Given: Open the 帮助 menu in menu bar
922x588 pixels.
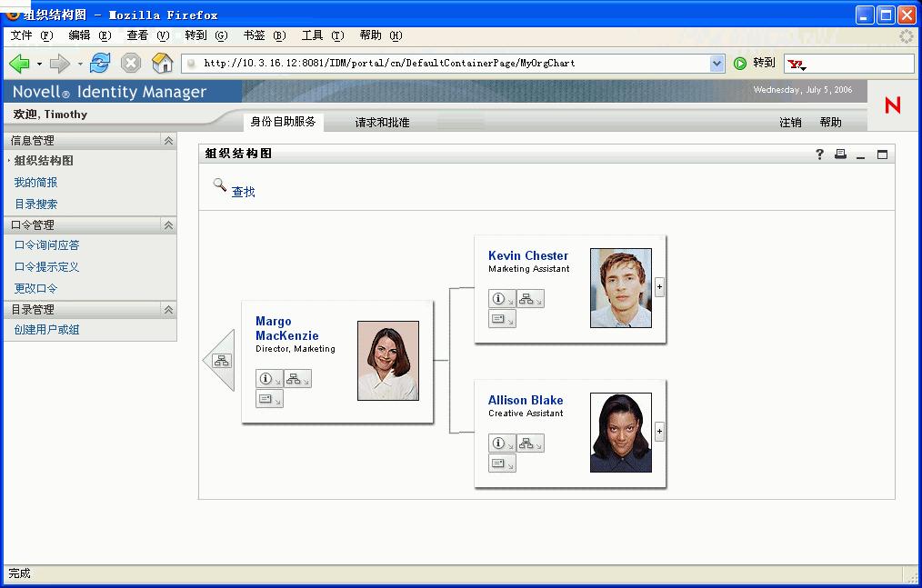Looking at the screenshot, I should click(x=381, y=35).
